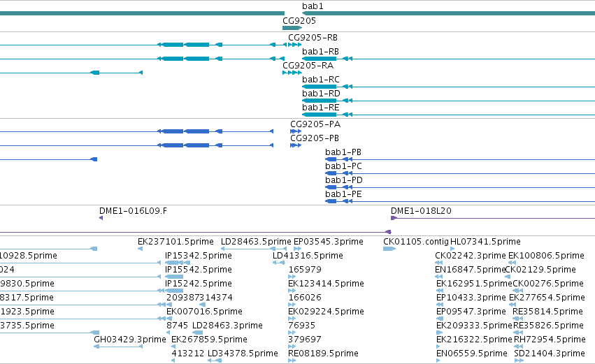Select the LD28463.5prime EST label
Viewport: 595px width, 364px height.
[256, 242]
